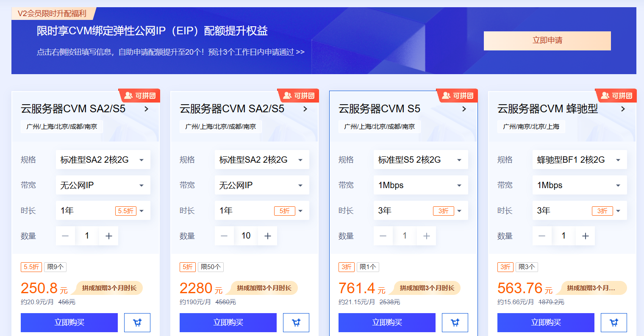The width and height of the screenshot is (644, 336).
Task: Click 立即购买 for the 761.4元 plan
Action: (387, 322)
